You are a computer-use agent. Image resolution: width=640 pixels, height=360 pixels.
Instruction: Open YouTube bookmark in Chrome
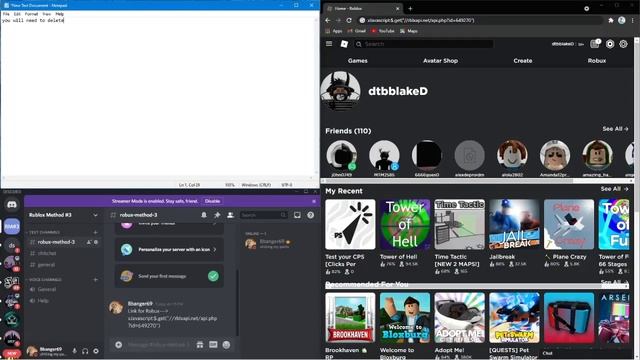point(383,31)
